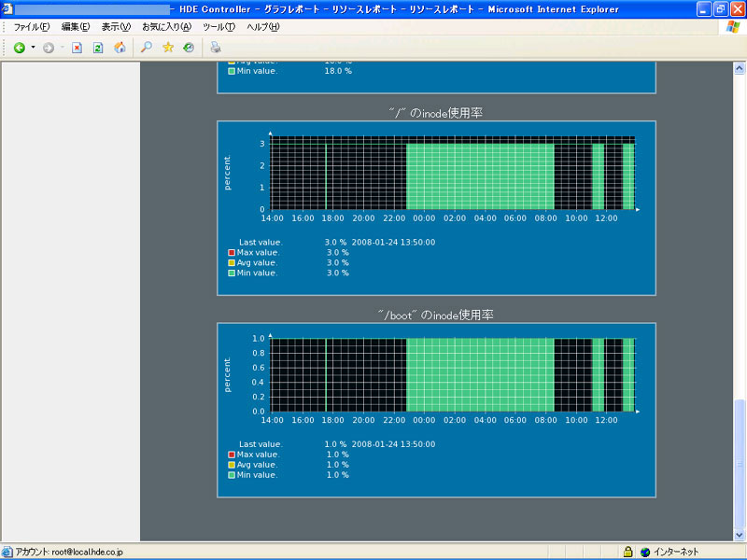Click "Avg value." label under the "/" chart

pos(258,263)
